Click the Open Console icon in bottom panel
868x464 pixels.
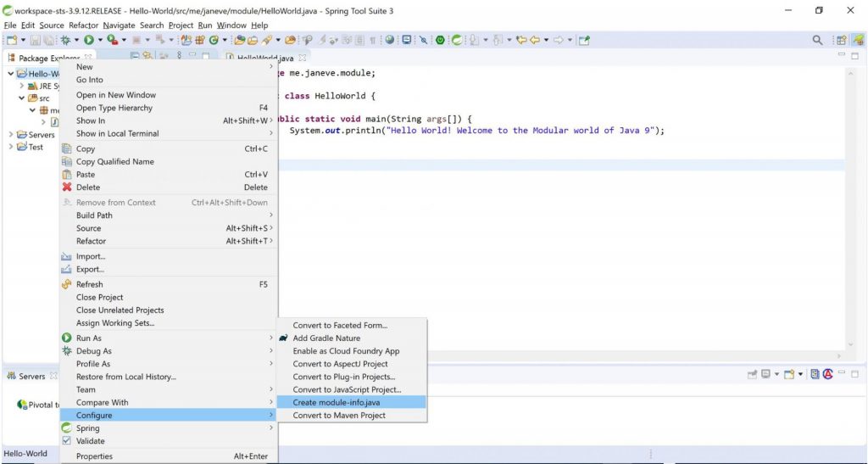[x=789, y=374]
